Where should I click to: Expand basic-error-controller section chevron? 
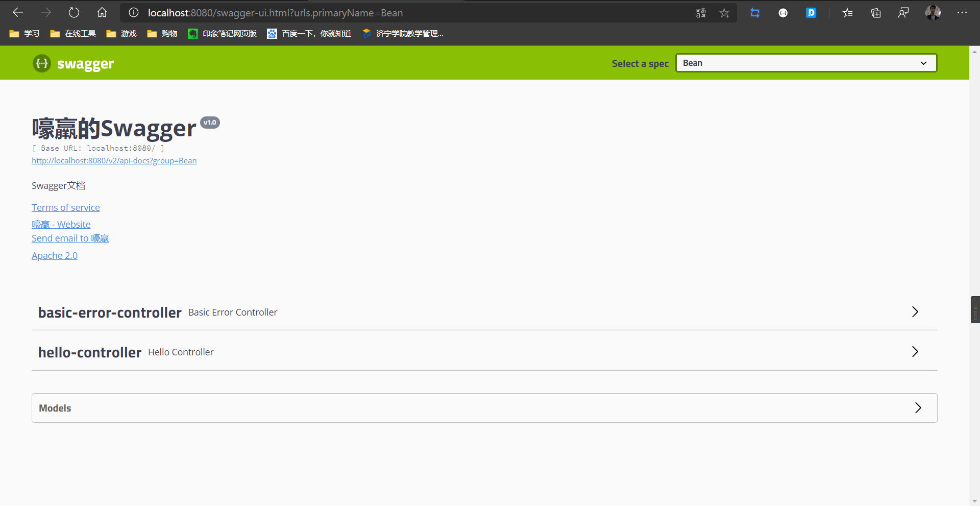(915, 312)
